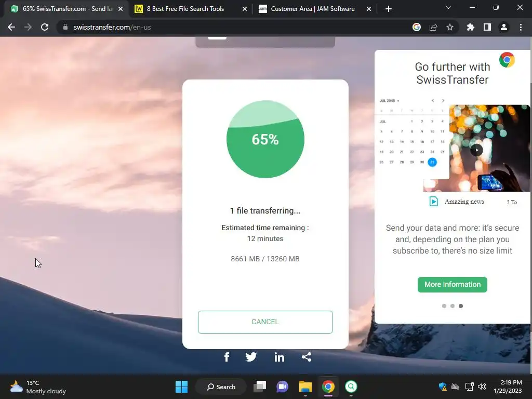Click 'Go further with SwissTransfer' heading
The height and width of the screenshot is (399, 532).
click(x=453, y=73)
